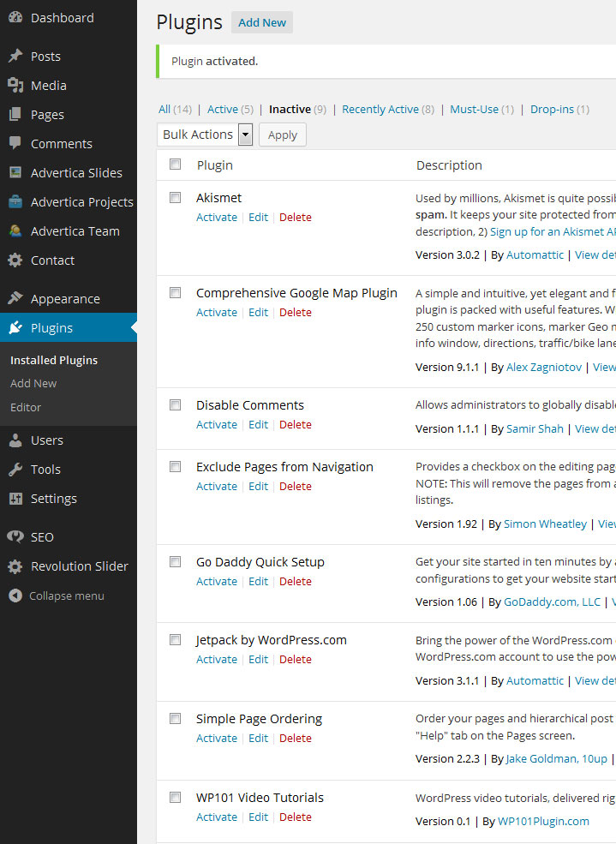616x844 pixels.
Task: Delete the WP101 Video Tutorials plugin
Action: click(296, 817)
